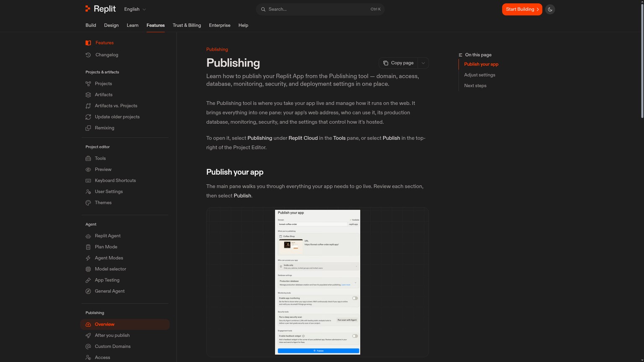Click the Features book icon in sidebar
The width and height of the screenshot is (644, 362).
pyautogui.click(x=88, y=43)
